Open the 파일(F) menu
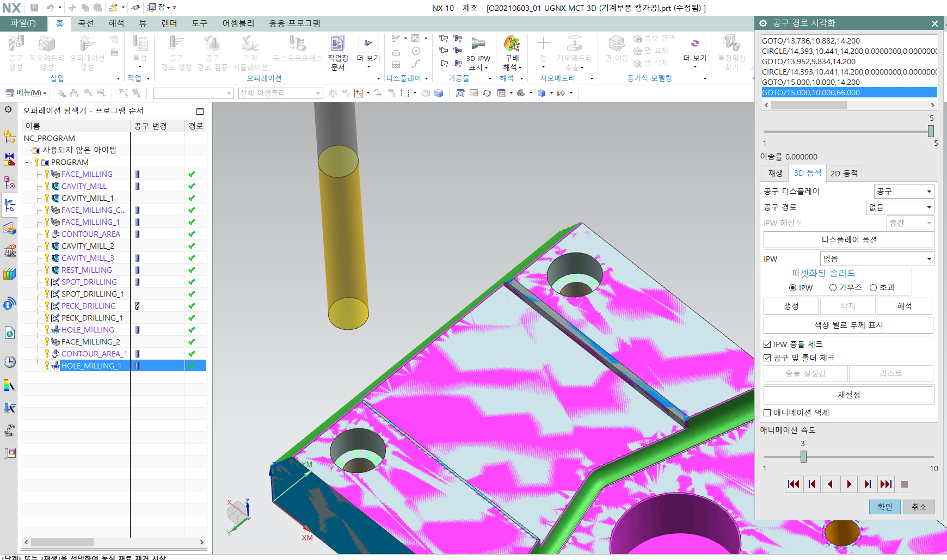This screenshot has height=560, width=947. [x=23, y=23]
